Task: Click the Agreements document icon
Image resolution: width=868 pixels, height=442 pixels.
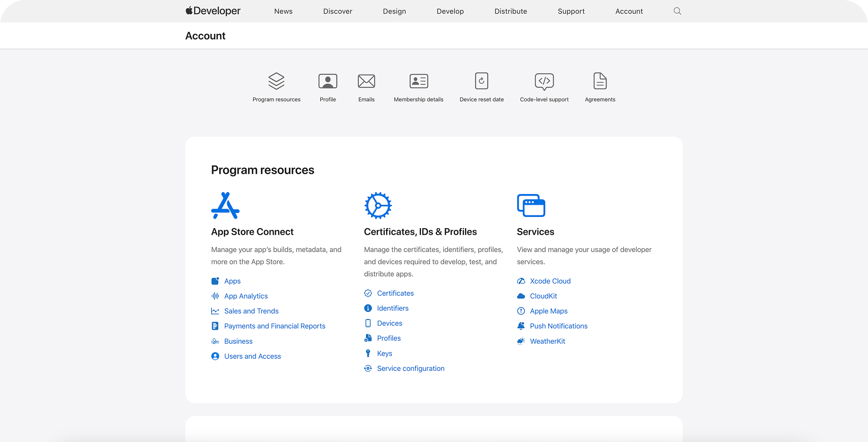Action: point(600,81)
